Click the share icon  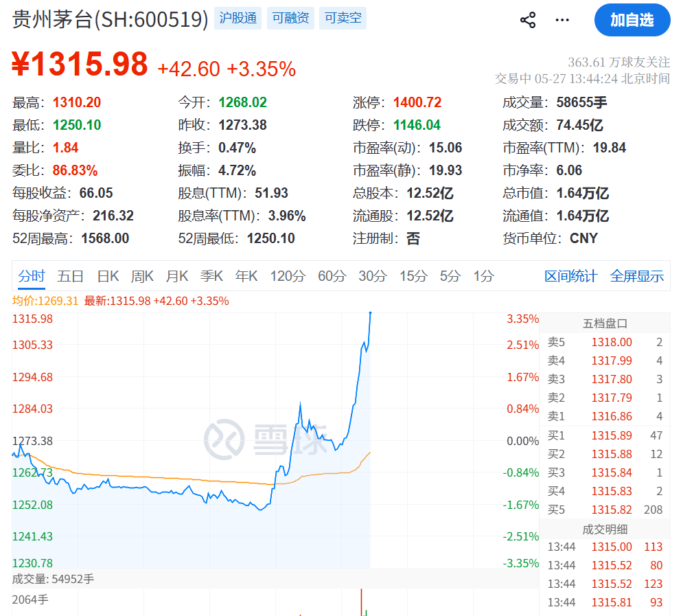[528, 20]
